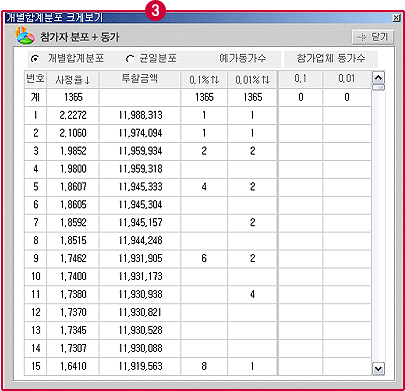Select bid amount 11,988,313
Viewport: 405px width, 391px height.
pos(140,115)
